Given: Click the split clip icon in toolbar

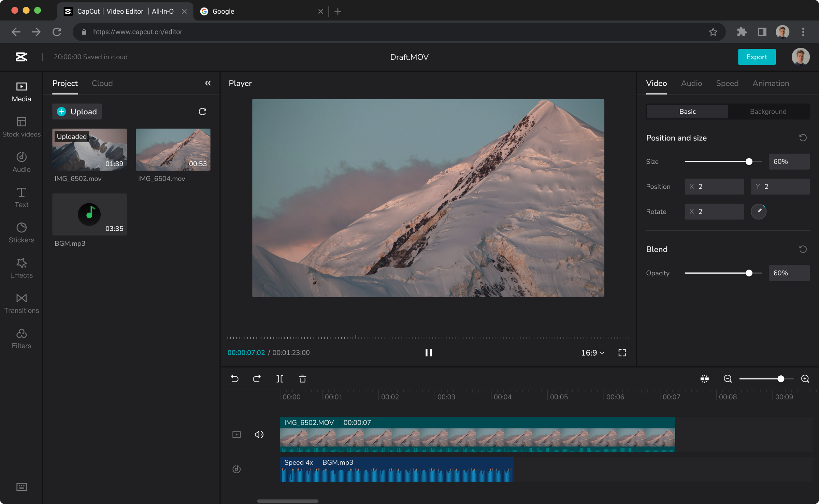Looking at the screenshot, I should point(280,378).
